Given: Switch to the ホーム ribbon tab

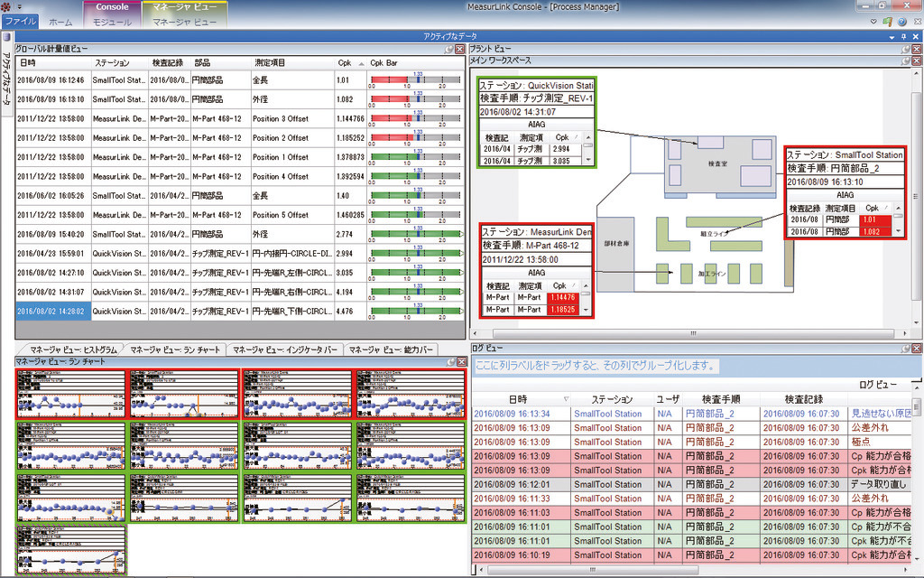Looking at the screenshot, I should (x=60, y=22).
